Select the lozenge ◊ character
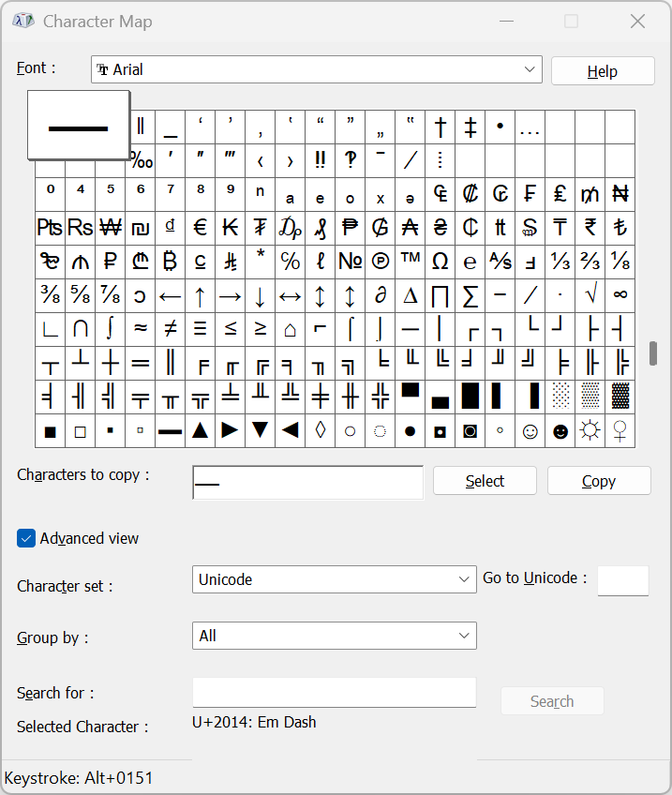The height and width of the screenshot is (795, 672). click(x=321, y=431)
